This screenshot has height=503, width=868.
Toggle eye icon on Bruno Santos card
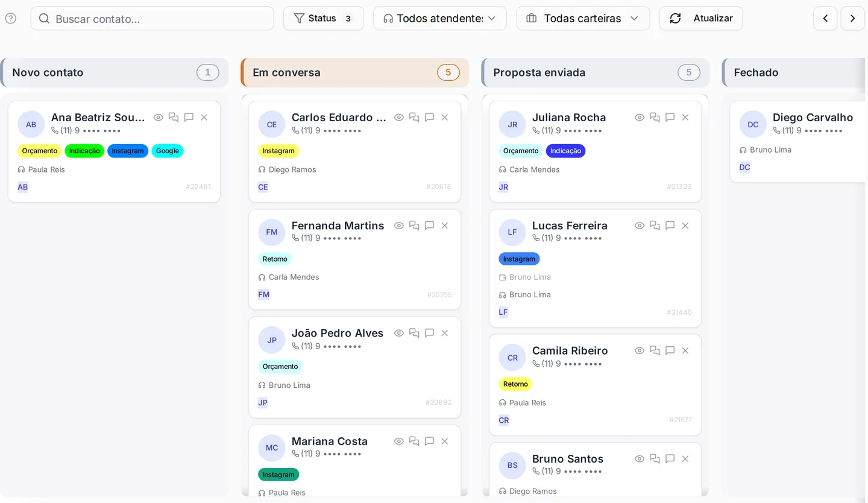(640, 459)
